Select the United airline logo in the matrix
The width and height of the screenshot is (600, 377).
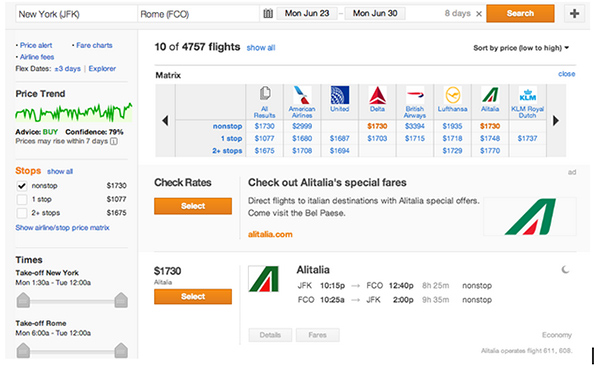[x=340, y=95]
